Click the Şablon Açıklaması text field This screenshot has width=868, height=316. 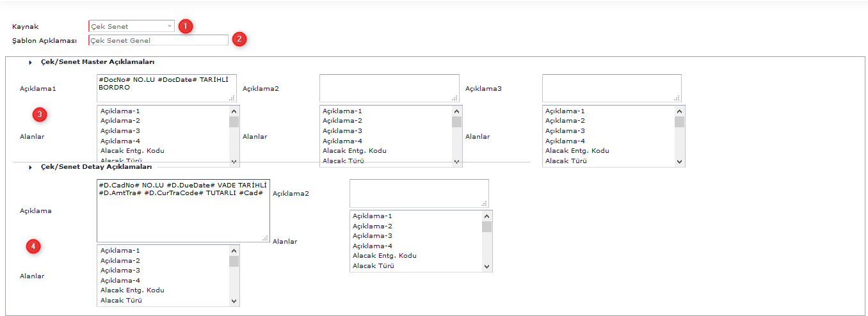point(158,40)
